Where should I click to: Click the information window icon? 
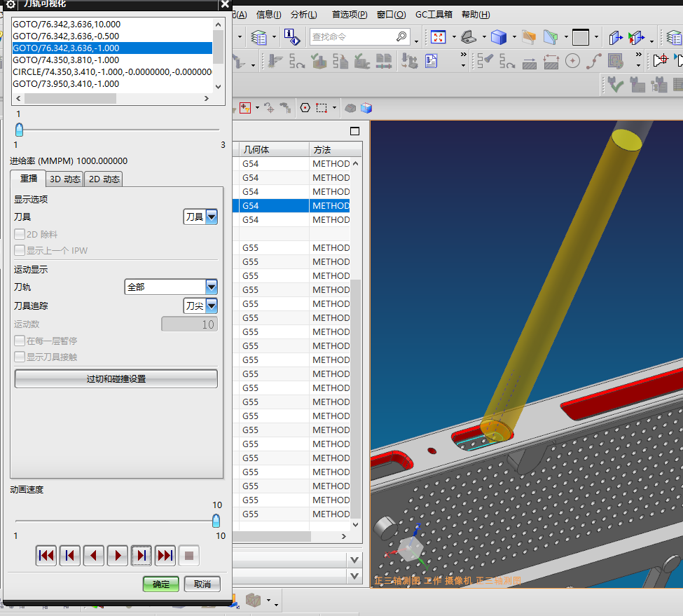click(292, 36)
